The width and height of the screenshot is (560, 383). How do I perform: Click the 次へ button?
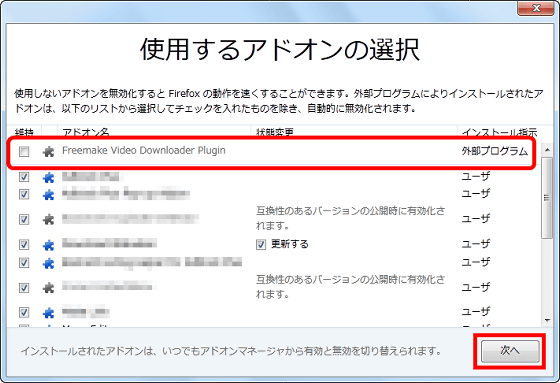pyautogui.click(x=510, y=351)
